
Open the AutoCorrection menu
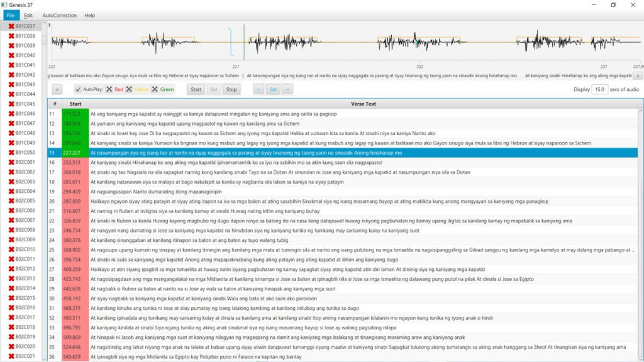click(59, 15)
